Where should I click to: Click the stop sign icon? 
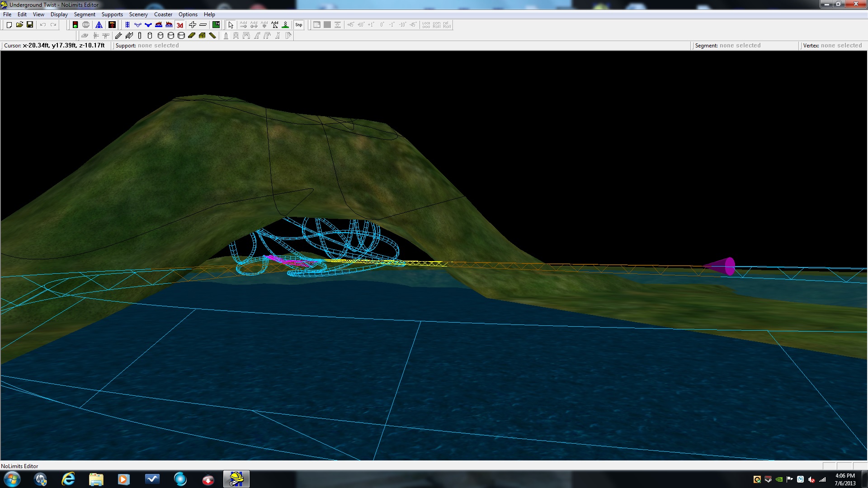pyautogui.click(x=86, y=25)
